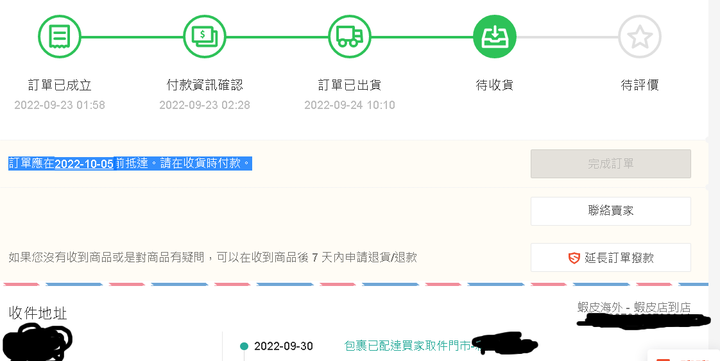Click the 收件地址 heading
Viewport: 720px width, 361px height.
(38, 313)
